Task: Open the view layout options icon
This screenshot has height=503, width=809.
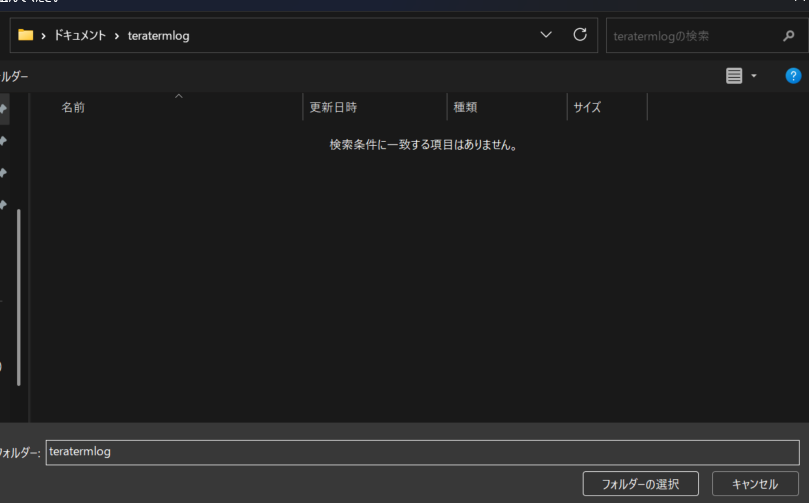Action: point(734,76)
